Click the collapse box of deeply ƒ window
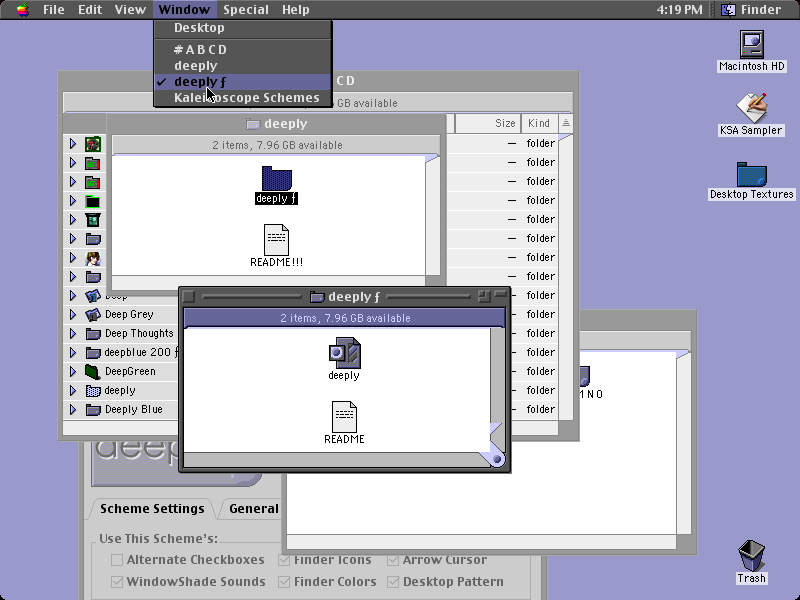 click(501, 293)
